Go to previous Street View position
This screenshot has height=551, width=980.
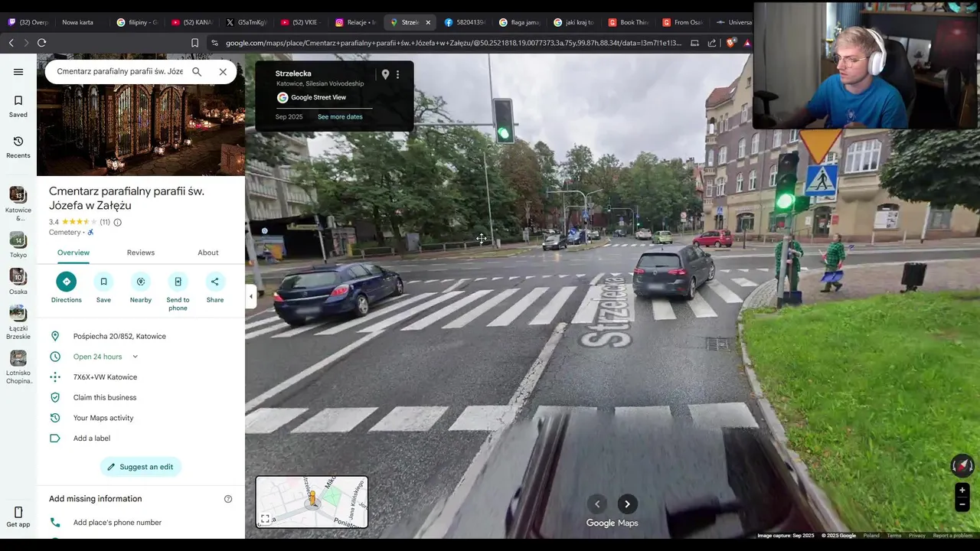pos(597,504)
